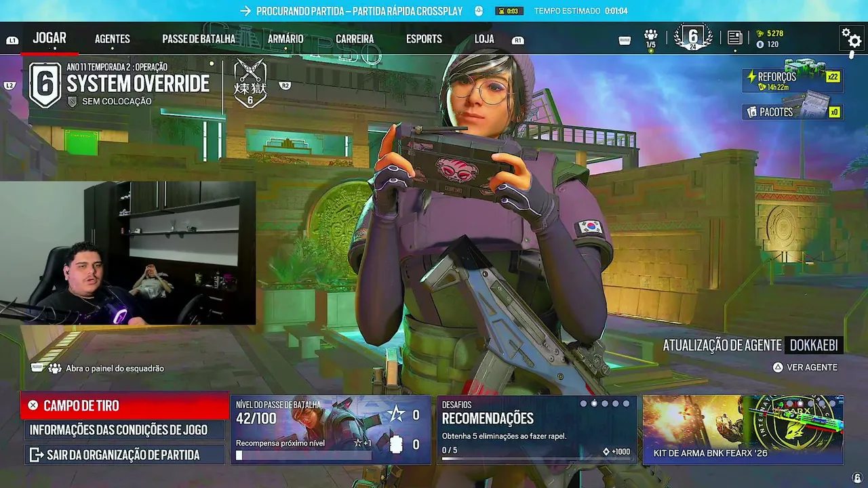Open the Kit de Arma BNK FearX '26 banner
This screenshot has width=868, height=488.
[743, 430]
